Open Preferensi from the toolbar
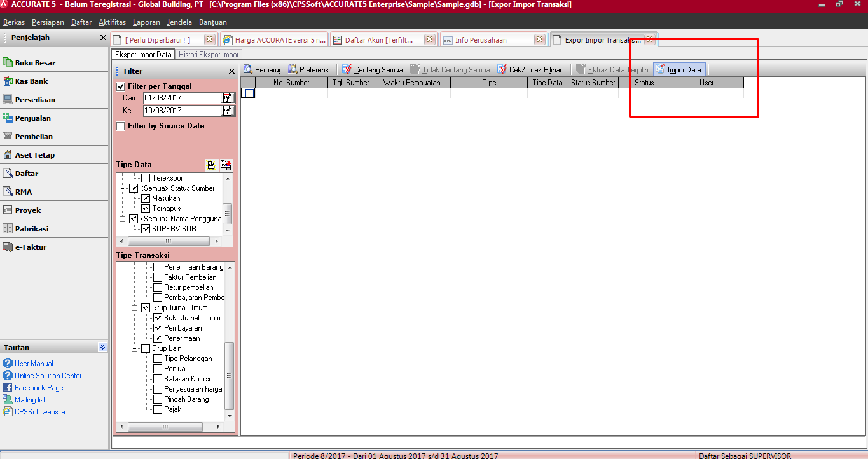This screenshot has height=459, width=868. (309, 70)
